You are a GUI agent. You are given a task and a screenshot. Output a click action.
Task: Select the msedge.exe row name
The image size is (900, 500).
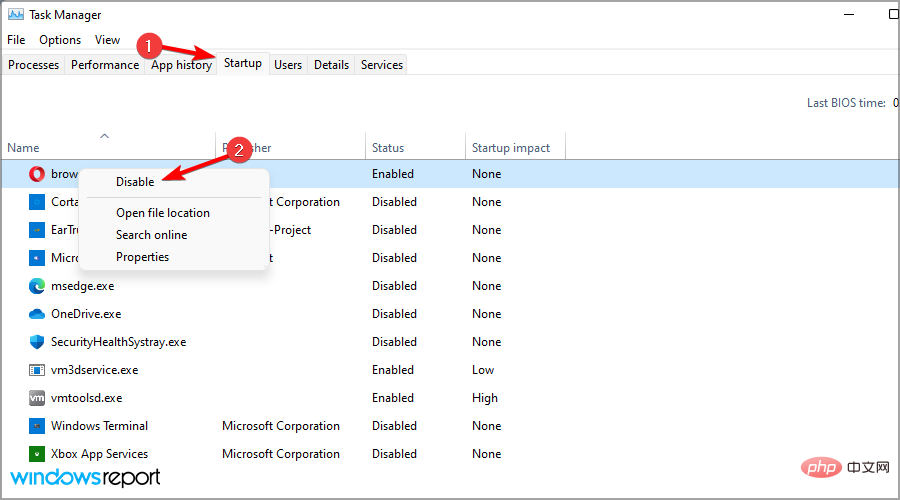click(83, 286)
